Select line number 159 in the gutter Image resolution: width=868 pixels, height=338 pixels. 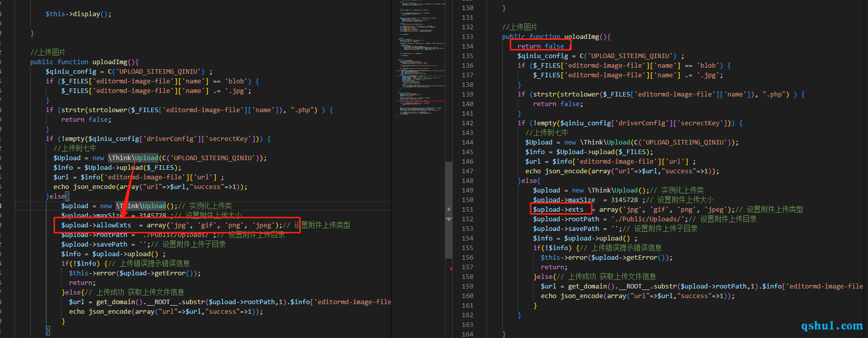[467, 286]
